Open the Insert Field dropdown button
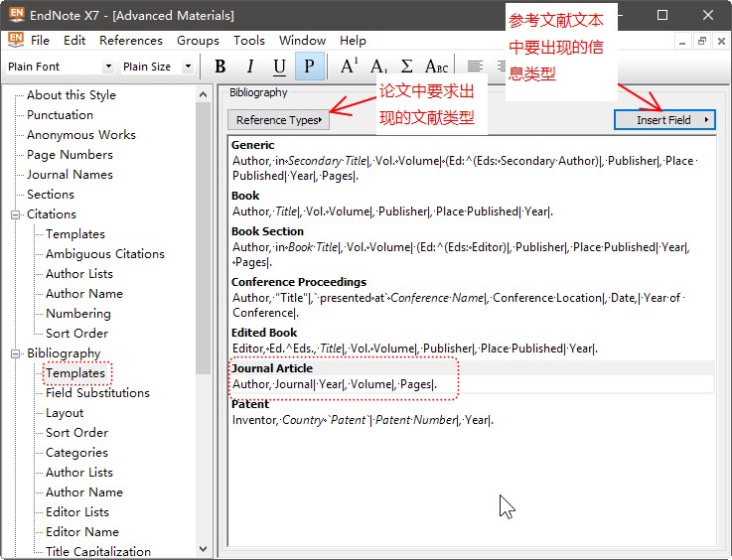 [664, 120]
